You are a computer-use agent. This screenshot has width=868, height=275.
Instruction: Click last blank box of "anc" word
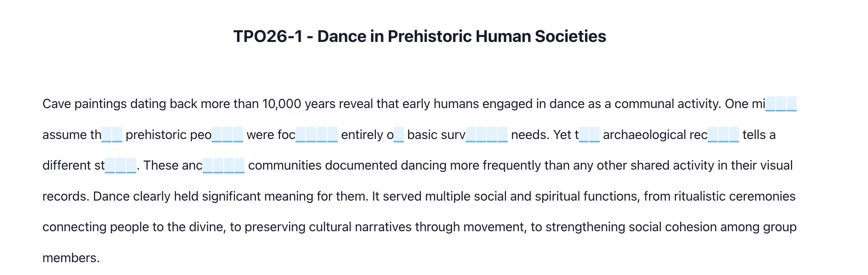point(240,165)
